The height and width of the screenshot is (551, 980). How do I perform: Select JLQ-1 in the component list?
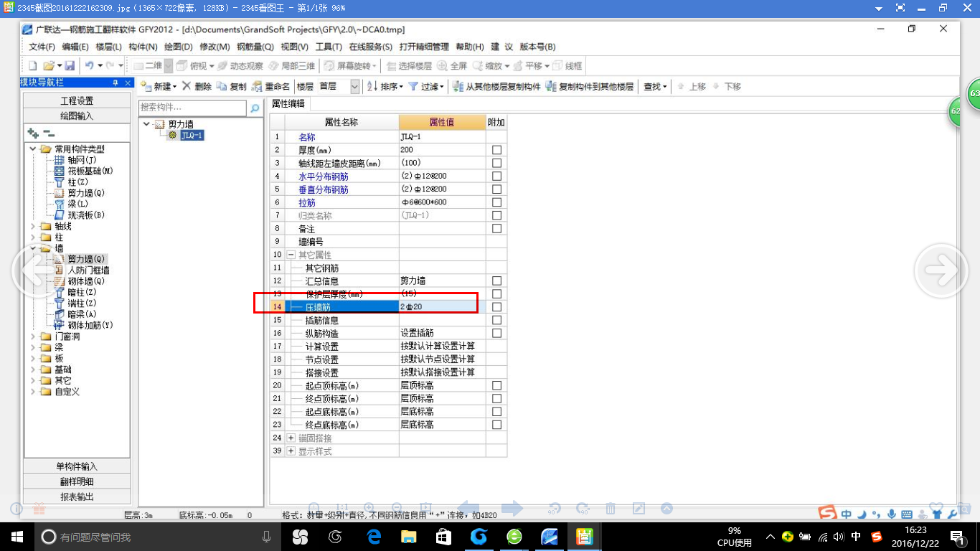pyautogui.click(x=191, y=135)
